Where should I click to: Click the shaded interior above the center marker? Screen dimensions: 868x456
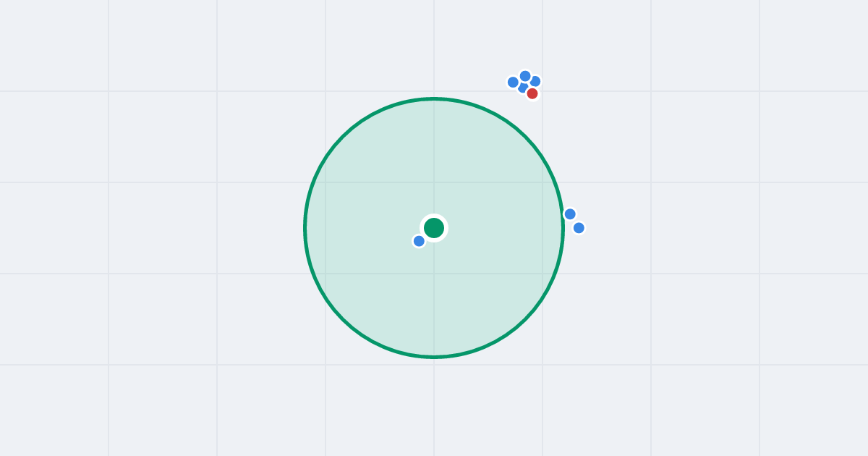(x=434, y=159)
